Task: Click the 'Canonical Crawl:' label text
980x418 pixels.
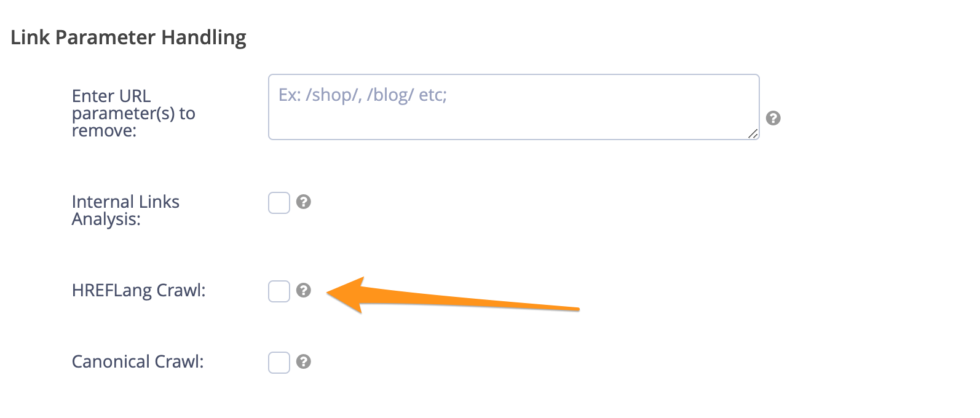Action: click(x=138, y=361)
